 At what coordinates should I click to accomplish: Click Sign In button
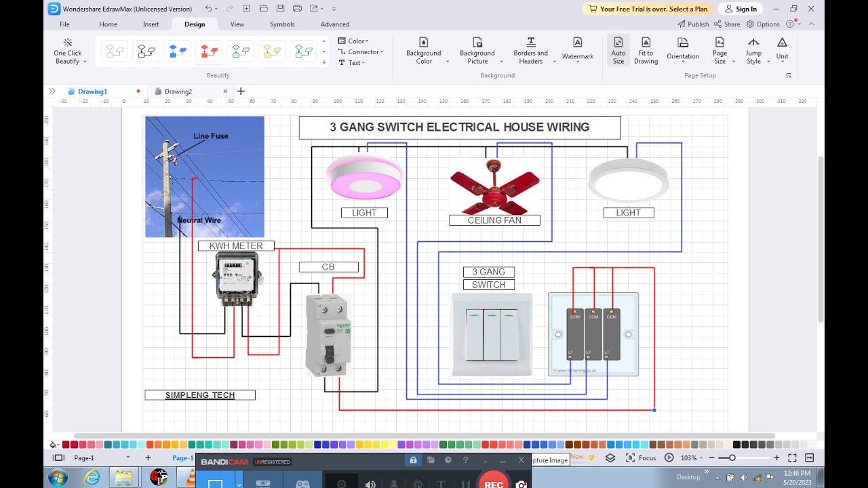(x=741, y=9)
